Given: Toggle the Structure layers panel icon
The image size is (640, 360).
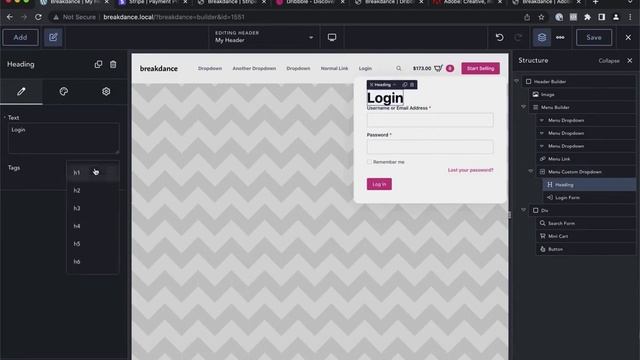Looking at the screenshot, I should tap(542, 38).
